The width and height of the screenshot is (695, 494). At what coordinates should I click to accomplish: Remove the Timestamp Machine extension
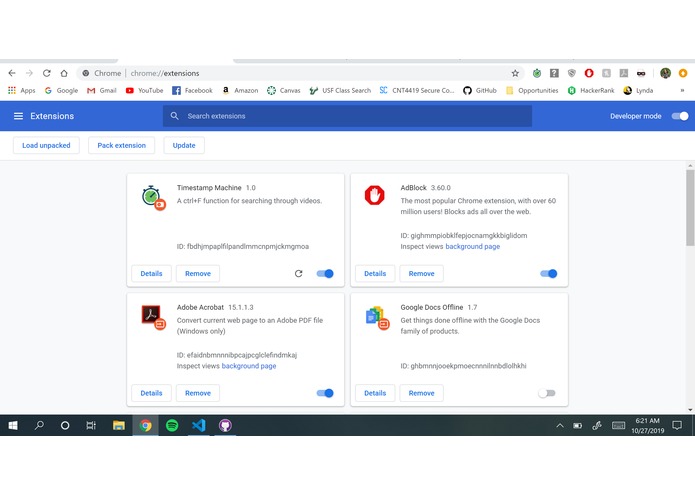coord(198,273)
